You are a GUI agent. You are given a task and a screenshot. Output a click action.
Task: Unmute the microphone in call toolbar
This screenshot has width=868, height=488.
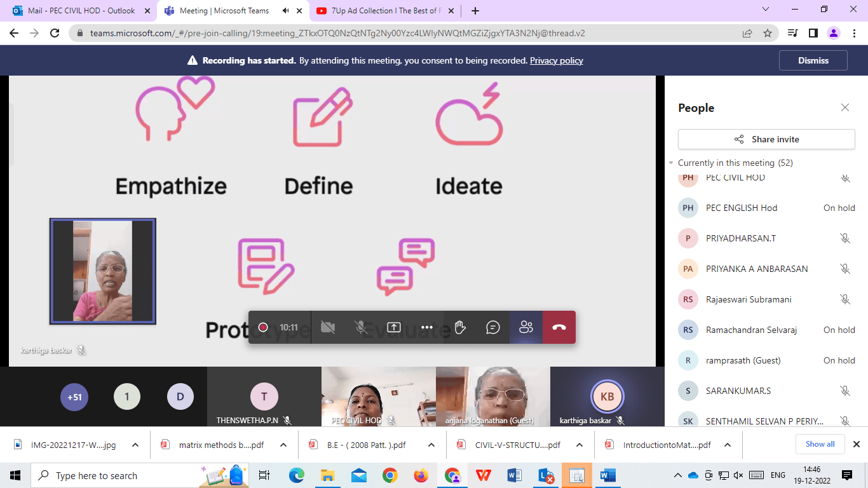tap(361, 327)
